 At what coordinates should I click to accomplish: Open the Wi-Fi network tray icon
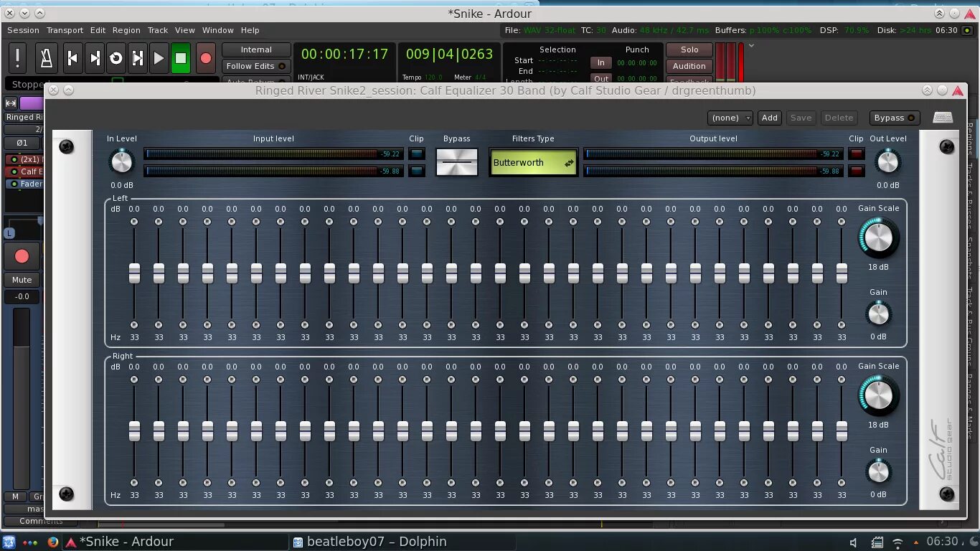click(x=897, y=542)
